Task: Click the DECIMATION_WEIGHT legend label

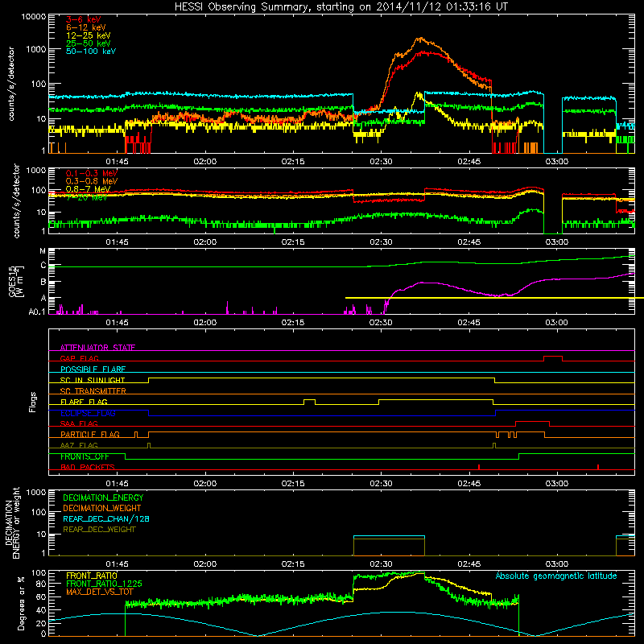Action: tap(102, 509)
